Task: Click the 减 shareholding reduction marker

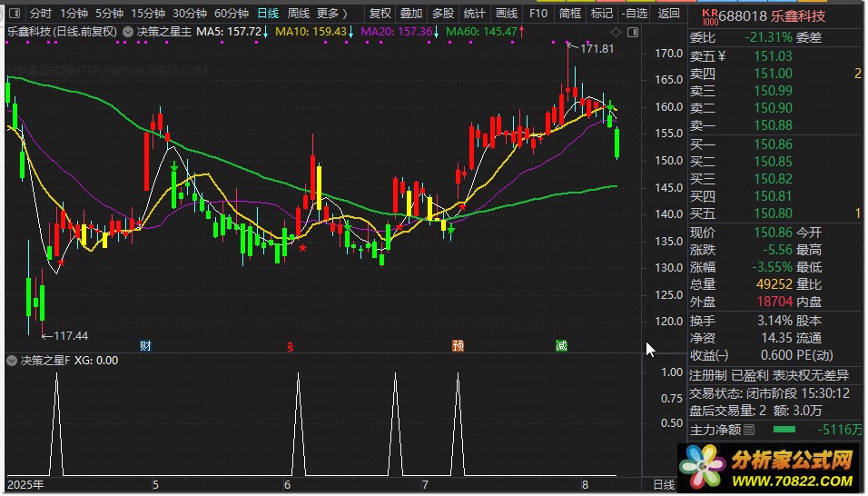Action: [561, 346]
